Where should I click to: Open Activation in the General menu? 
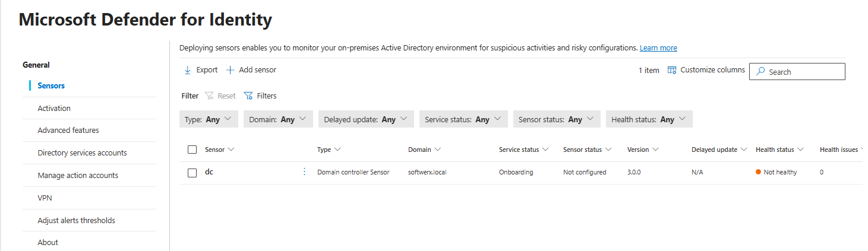54,108
